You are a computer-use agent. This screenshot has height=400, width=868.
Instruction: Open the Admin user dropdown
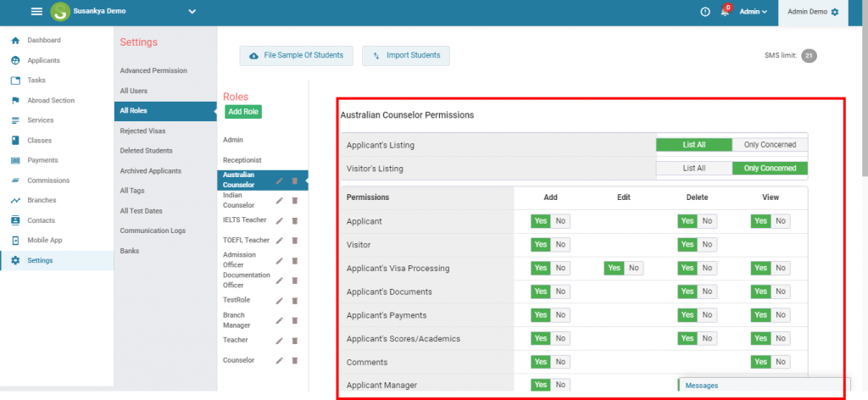[753, 12]
